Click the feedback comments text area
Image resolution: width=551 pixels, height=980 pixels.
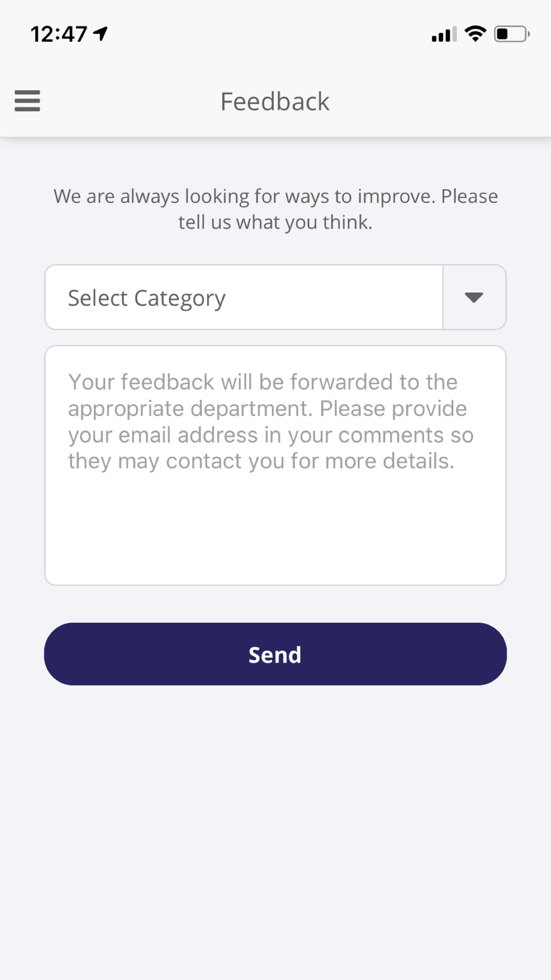point(275,466)
